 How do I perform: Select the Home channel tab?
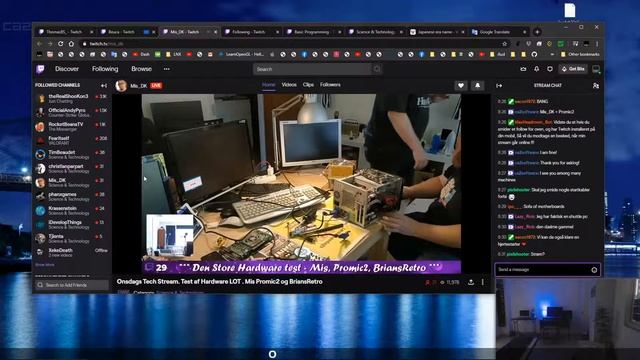tap(269, 85)
